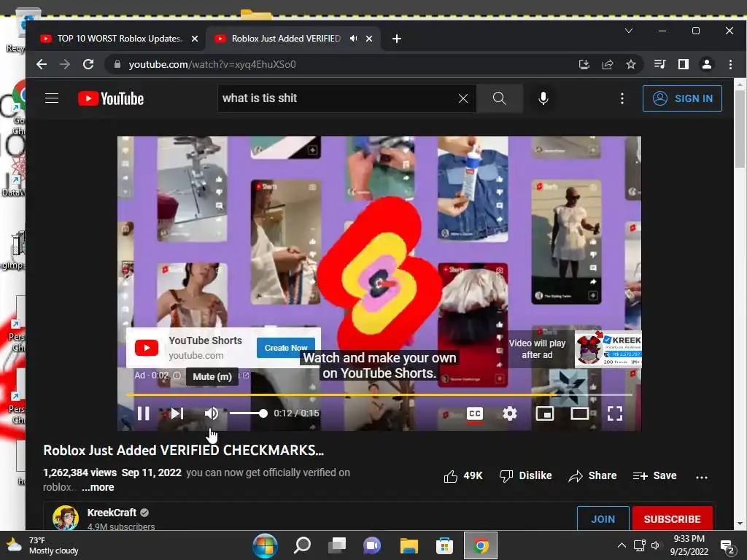747x560 pixels.
Task: Bookmark this page star icon
Action: click(x=631, y=64)
